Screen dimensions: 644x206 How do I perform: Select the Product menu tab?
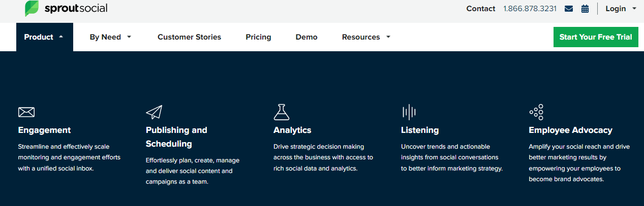[x=45, y=37]
